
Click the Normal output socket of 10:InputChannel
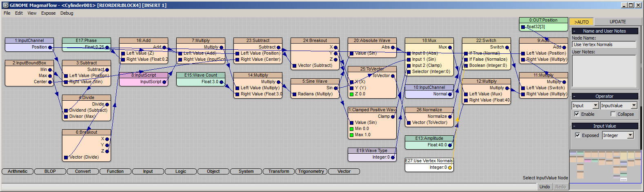coord(450,94)
